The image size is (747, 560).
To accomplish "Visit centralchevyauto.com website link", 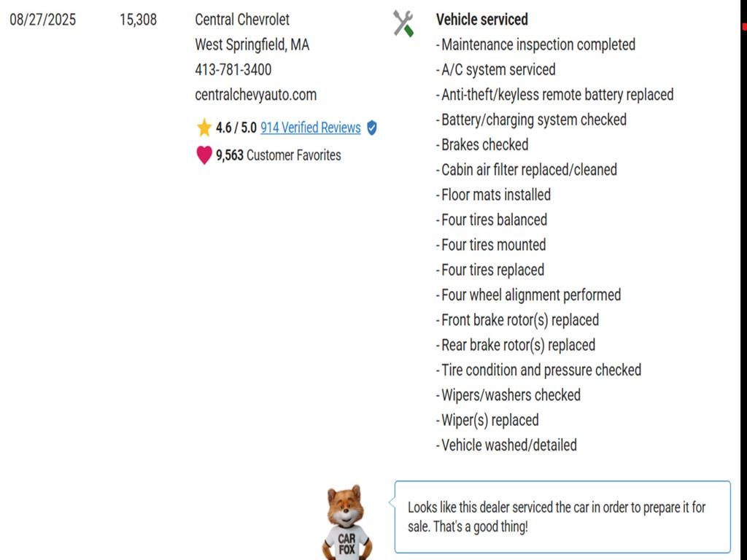I will pos(255,94).
